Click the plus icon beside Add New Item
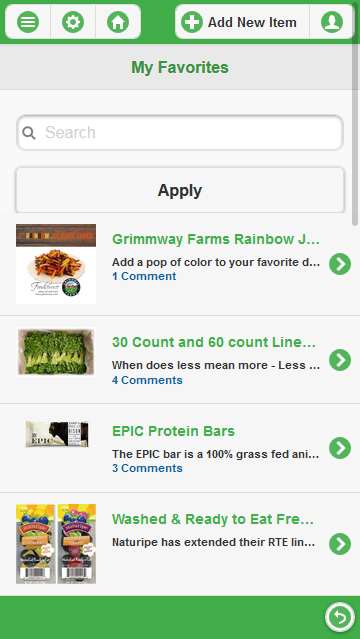The image size is (360, 639). click(192, 22)
